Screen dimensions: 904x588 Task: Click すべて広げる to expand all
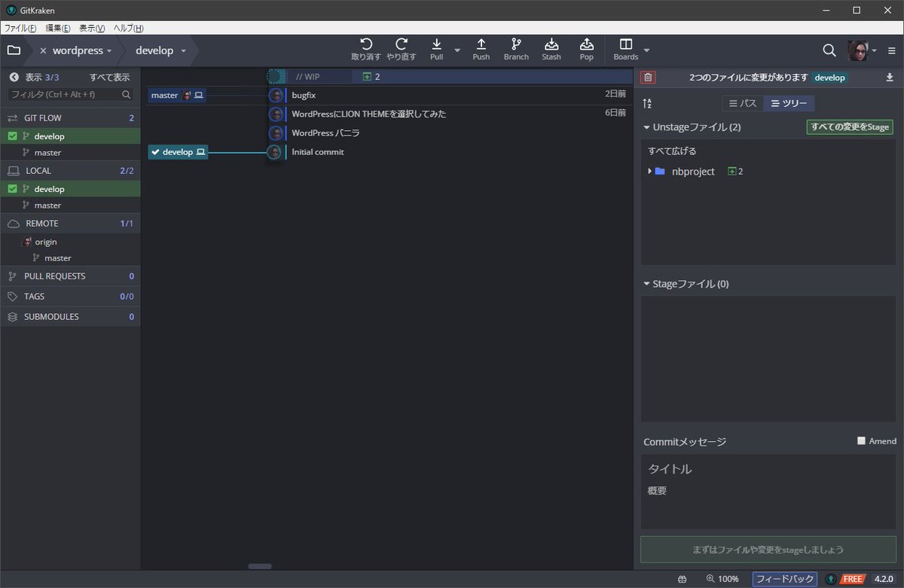[x=672, y=151]
